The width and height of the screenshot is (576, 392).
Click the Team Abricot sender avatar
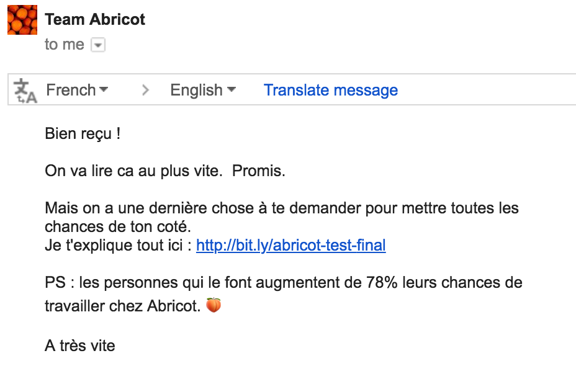(x=22, y=20)
